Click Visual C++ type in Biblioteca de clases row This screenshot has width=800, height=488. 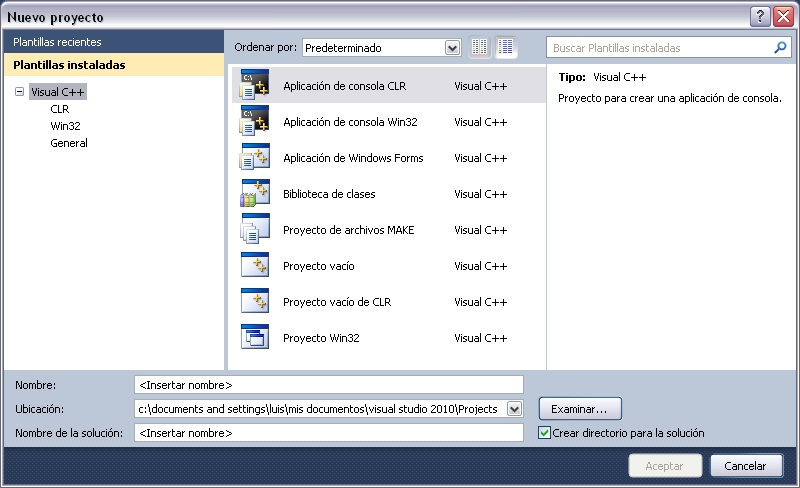481,194
